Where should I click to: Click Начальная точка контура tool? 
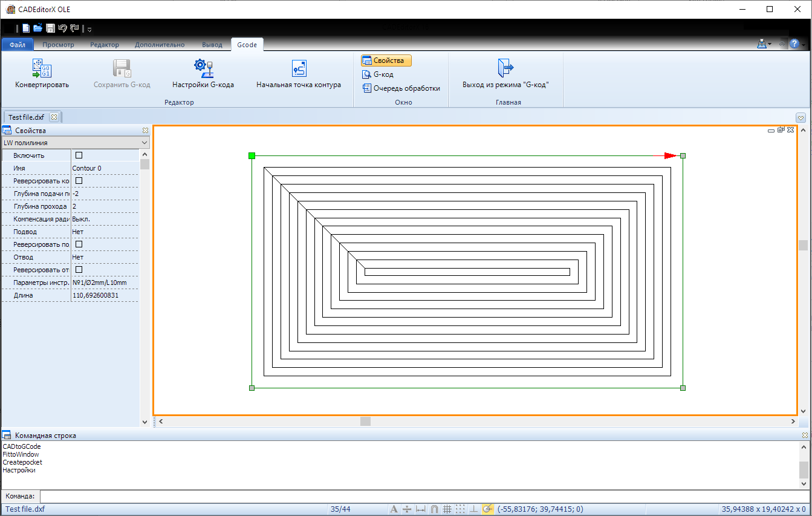(298, 69)
